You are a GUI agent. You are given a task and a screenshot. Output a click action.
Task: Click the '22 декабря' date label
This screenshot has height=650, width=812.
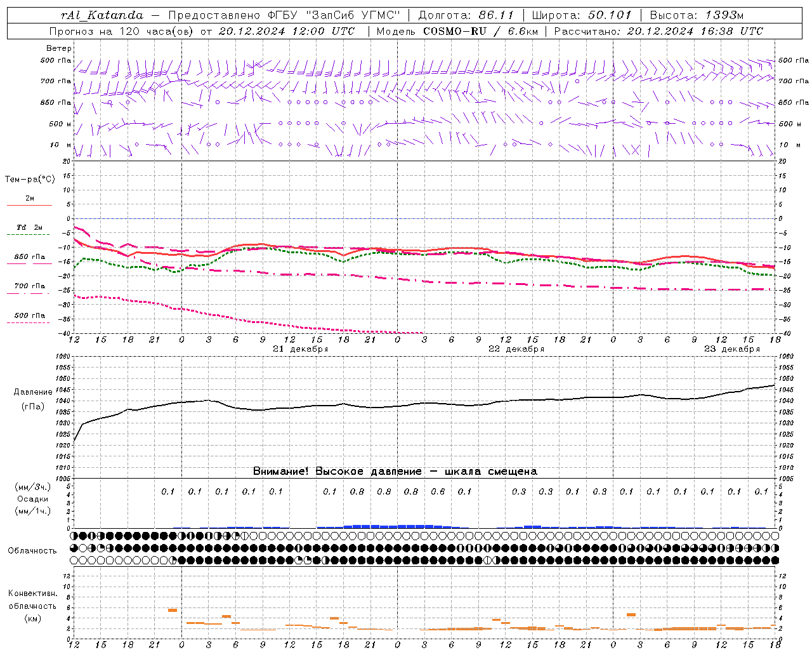[x=516, y=349]
